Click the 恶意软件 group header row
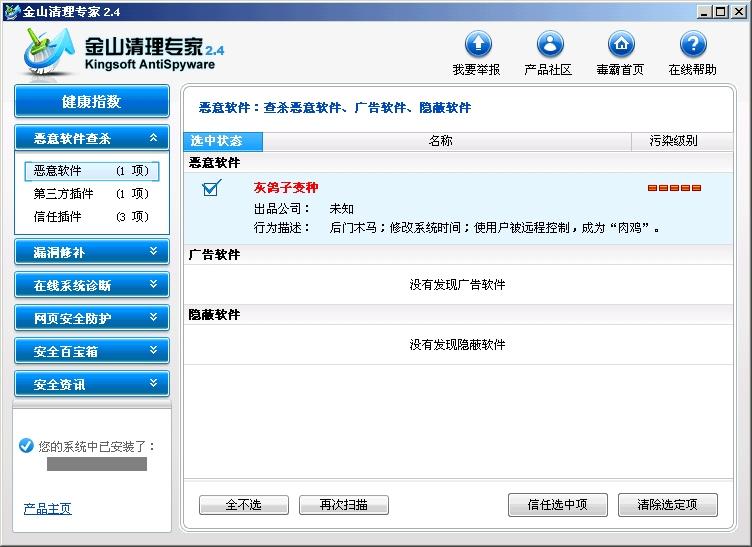The height and width of the screenshot is (547, 752). 458,163
